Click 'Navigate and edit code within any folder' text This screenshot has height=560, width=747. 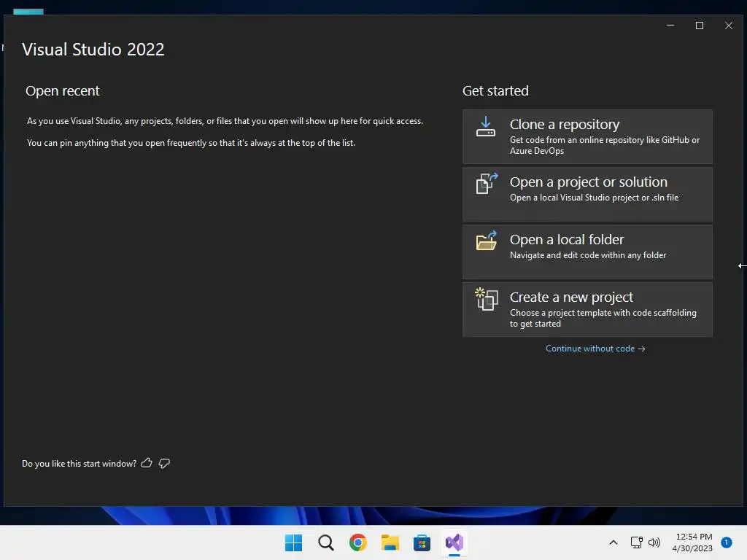(x=588, y=255)
